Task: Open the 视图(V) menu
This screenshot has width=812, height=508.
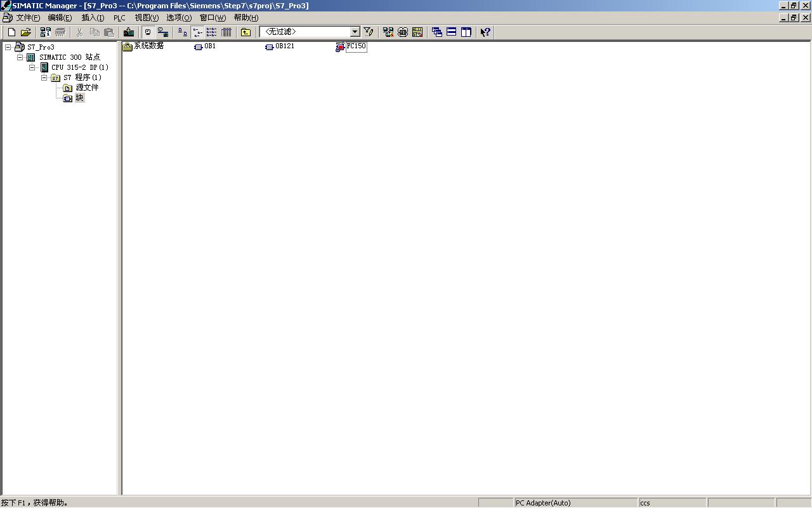Action: pyautogui.click(x=147, y=18)
